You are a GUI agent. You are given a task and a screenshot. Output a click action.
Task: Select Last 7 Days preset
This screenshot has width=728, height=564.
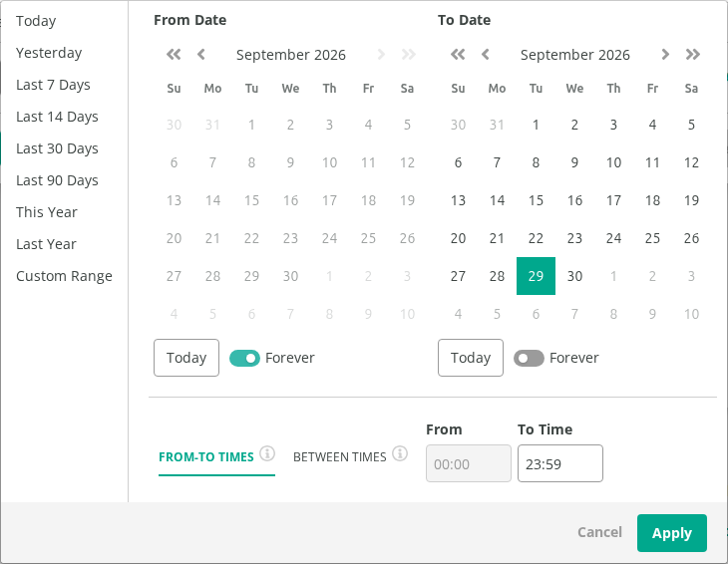tap(53, 85)
